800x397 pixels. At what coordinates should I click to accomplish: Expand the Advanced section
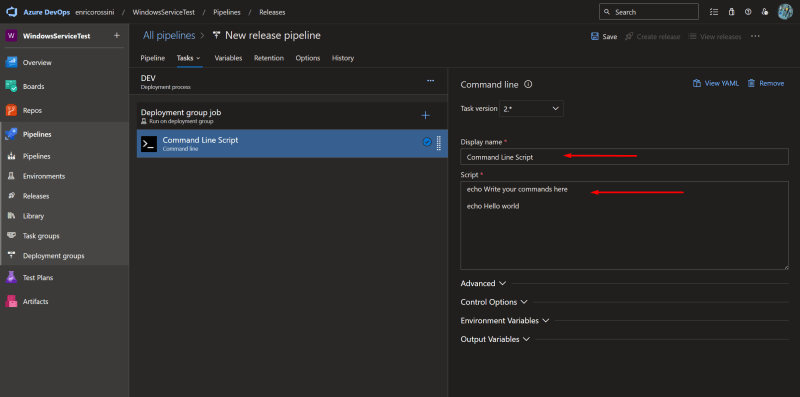click(x=483, y=283)
